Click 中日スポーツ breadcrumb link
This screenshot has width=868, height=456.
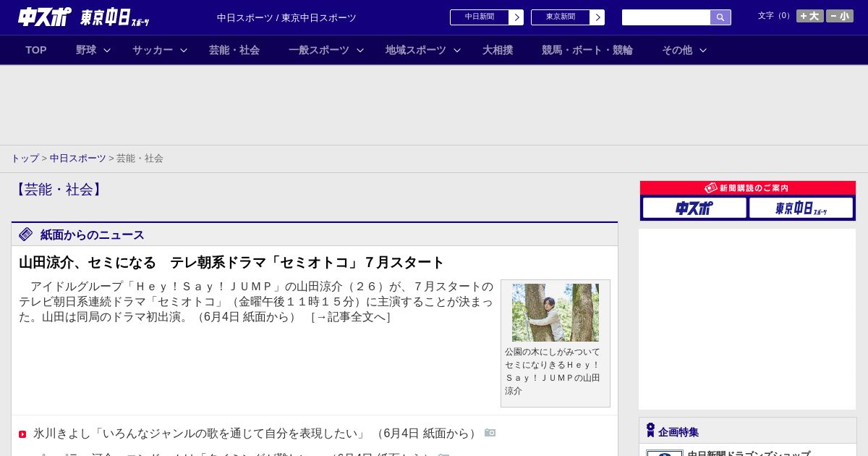(78, 159)
